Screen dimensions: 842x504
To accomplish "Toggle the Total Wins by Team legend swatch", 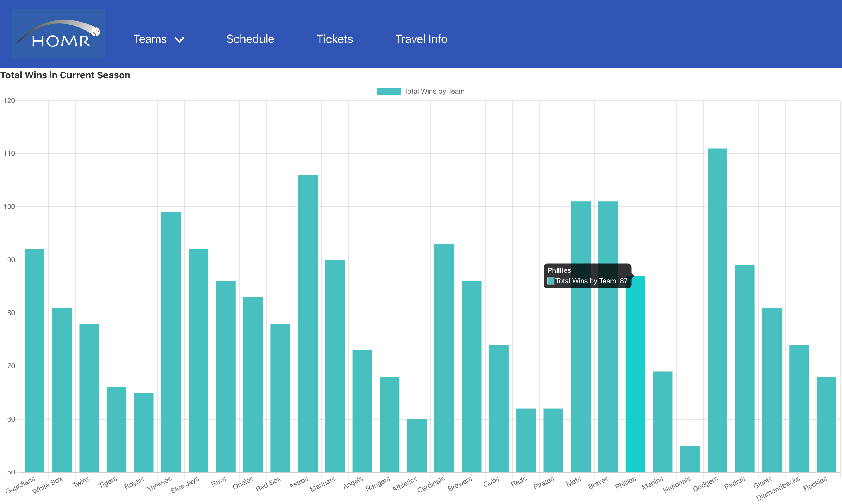I will (x=389, y=91).
